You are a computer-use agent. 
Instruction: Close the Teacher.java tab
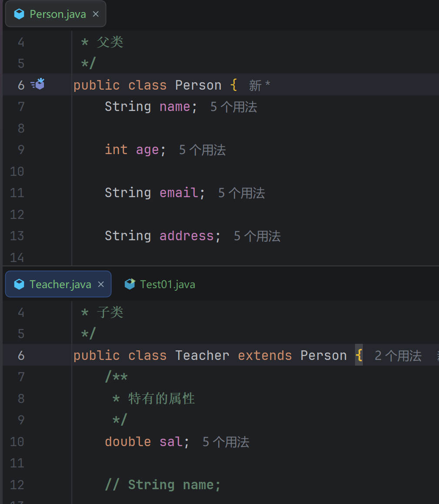pos(101,285)
